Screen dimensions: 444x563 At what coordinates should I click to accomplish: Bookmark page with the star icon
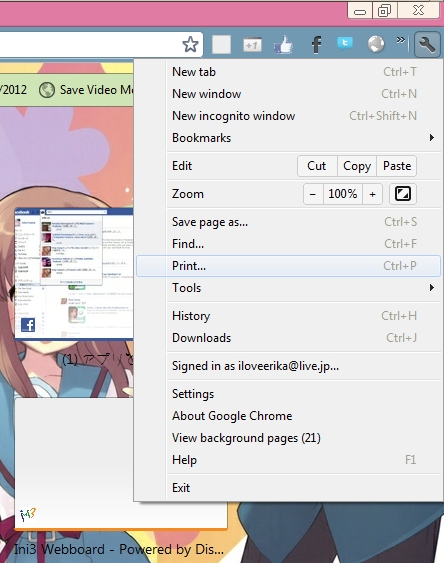tap(190, 45)
